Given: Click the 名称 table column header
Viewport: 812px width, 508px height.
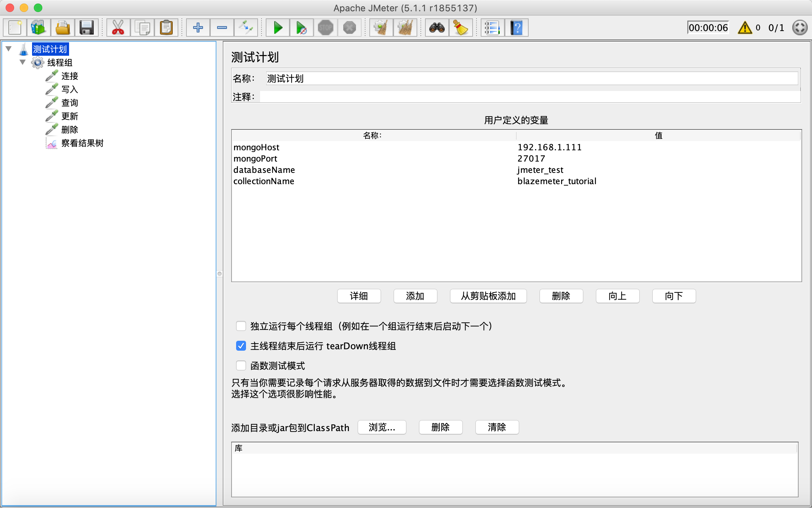Looking at the screenshot, I should (x=374, y=135).
